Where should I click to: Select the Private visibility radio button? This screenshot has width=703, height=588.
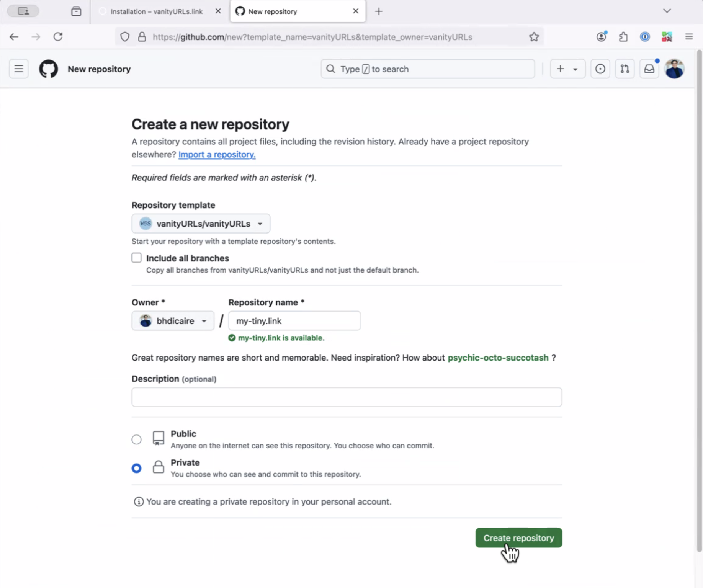tap(136, 468)
